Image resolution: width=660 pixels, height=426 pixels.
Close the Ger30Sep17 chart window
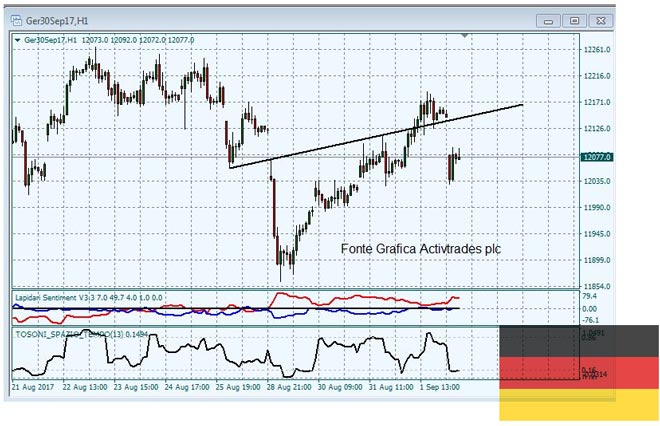tap(601, 19)
